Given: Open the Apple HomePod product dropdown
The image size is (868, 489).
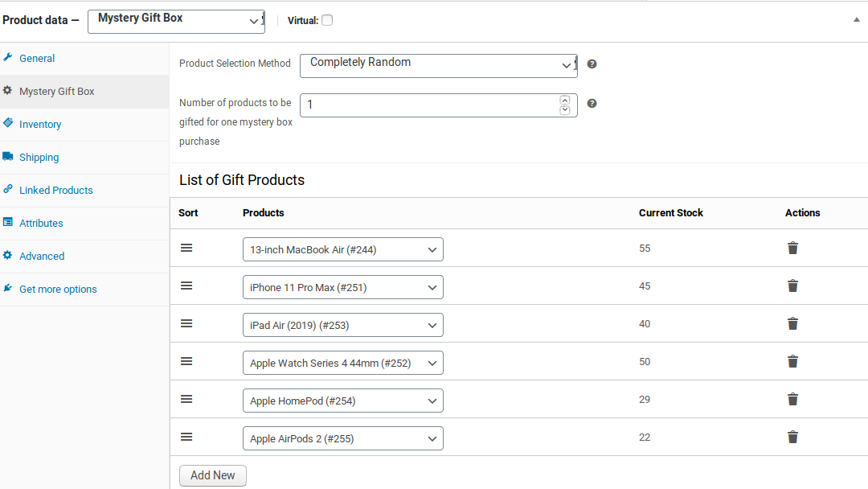Looking at the screenshot, I should (x=342, y=401).
